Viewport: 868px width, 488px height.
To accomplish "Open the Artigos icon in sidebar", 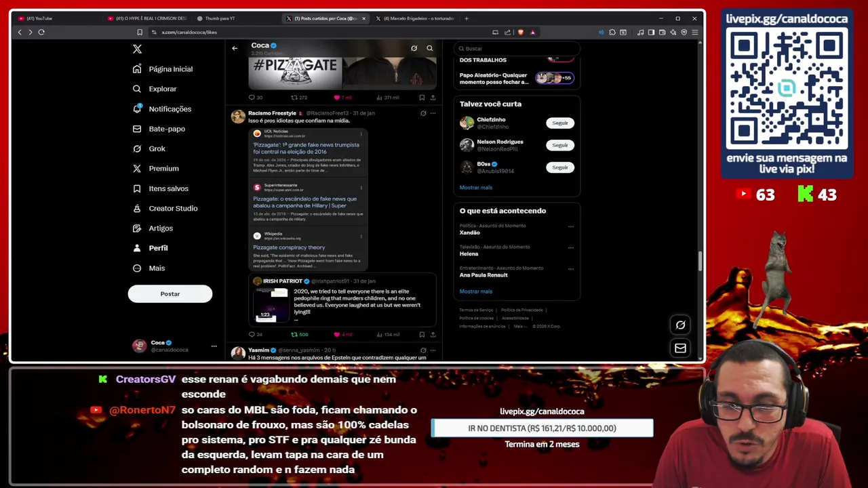I will pos(137,228).
